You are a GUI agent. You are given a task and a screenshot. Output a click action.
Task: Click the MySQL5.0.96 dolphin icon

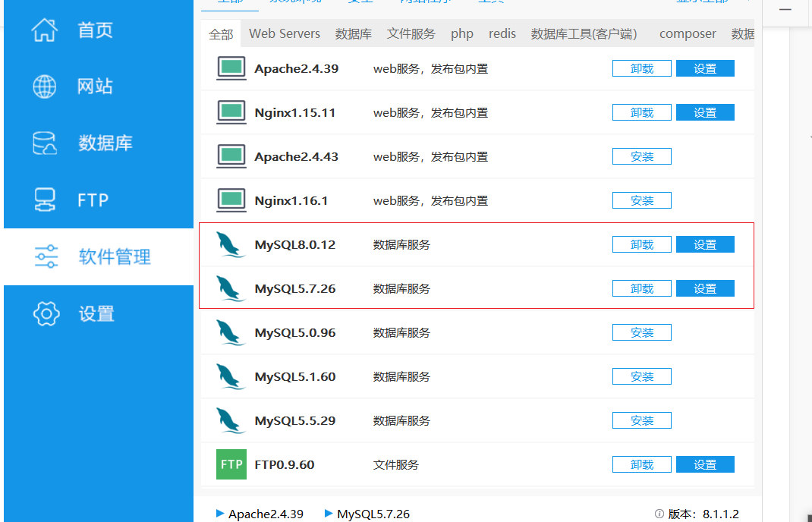pos(231,332)
